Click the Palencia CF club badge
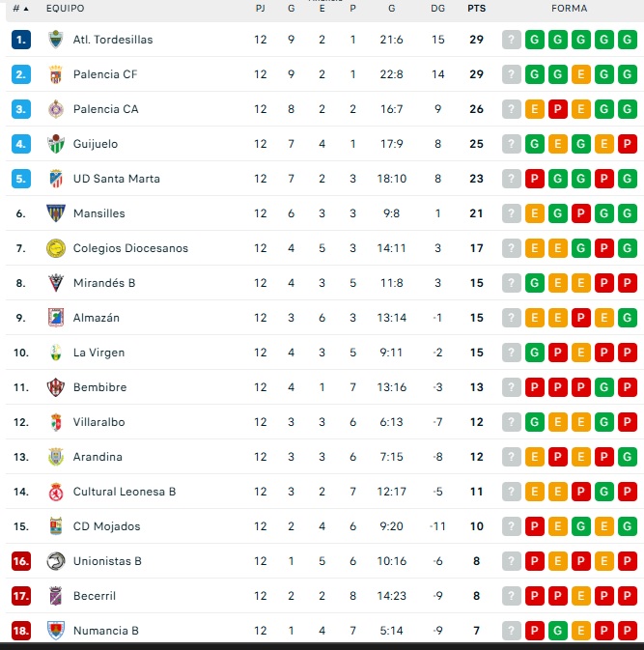Viewport: 644px width, 650px height. pos(55,74)
